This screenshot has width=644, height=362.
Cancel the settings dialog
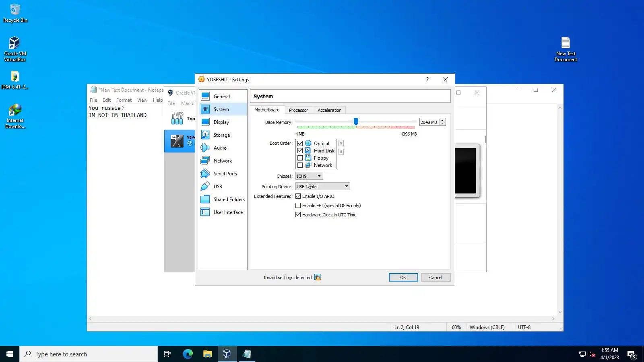point(436,278)
